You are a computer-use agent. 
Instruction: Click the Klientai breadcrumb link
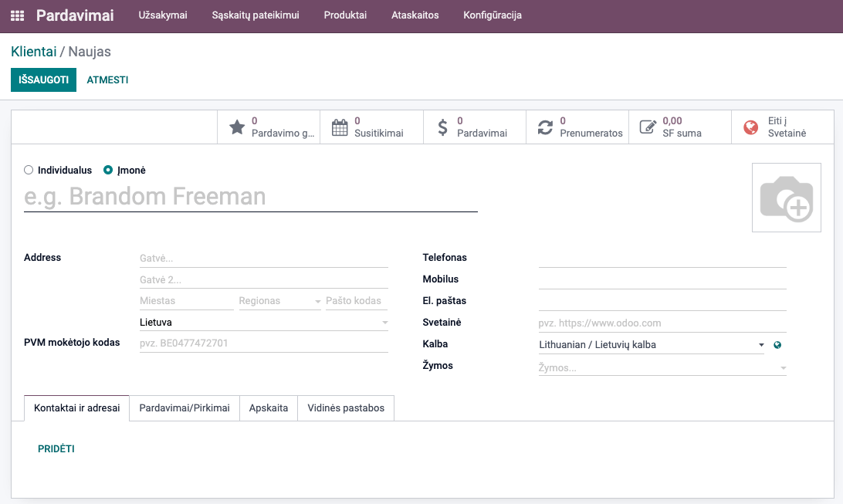tap(33, 52)
